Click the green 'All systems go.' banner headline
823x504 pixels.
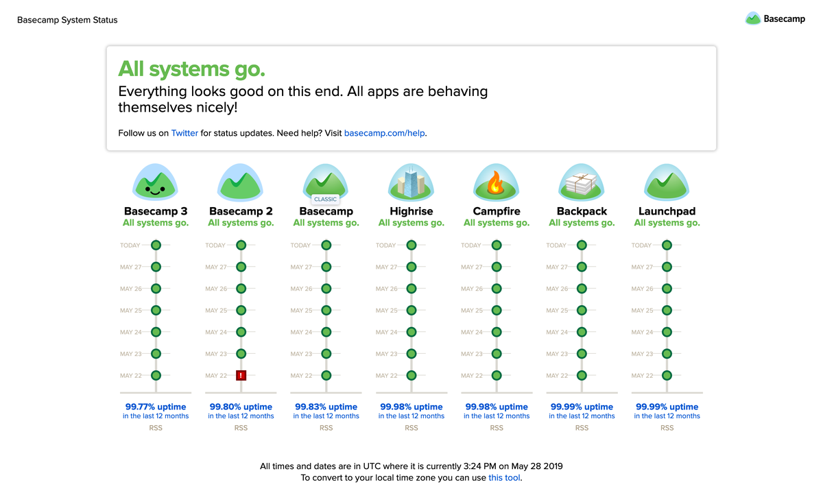pos(191,69)
